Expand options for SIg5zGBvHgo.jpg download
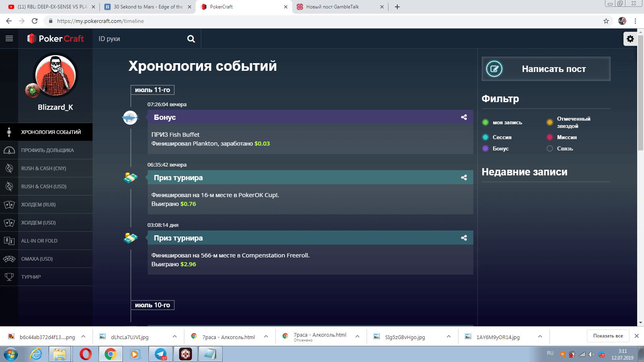The image size is (644, 362). (449, 336)
